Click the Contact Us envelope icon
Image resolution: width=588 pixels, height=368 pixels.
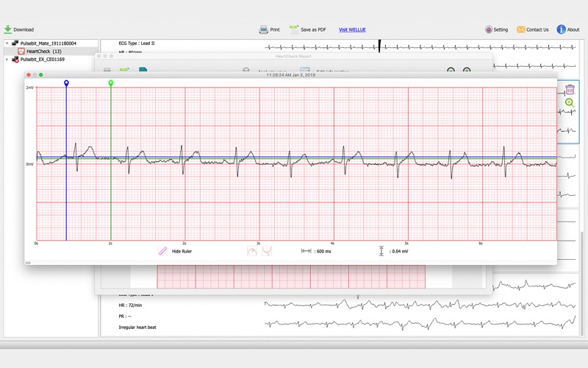click(520, 29)
